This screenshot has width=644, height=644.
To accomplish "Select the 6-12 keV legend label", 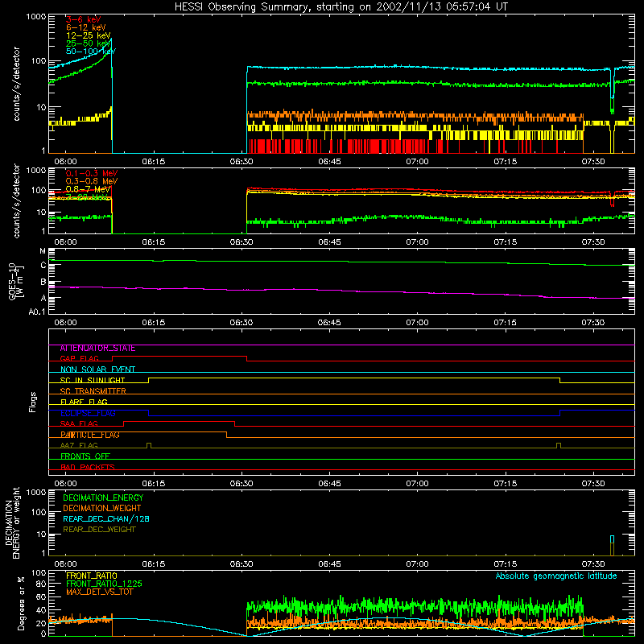I will (x=85, y=27).
